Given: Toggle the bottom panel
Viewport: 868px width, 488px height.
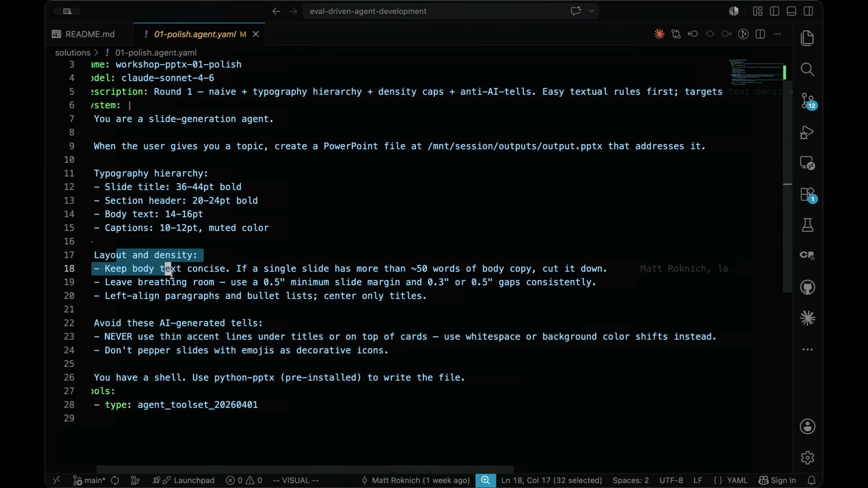Looking at the screenshot, I should (791, 11).
